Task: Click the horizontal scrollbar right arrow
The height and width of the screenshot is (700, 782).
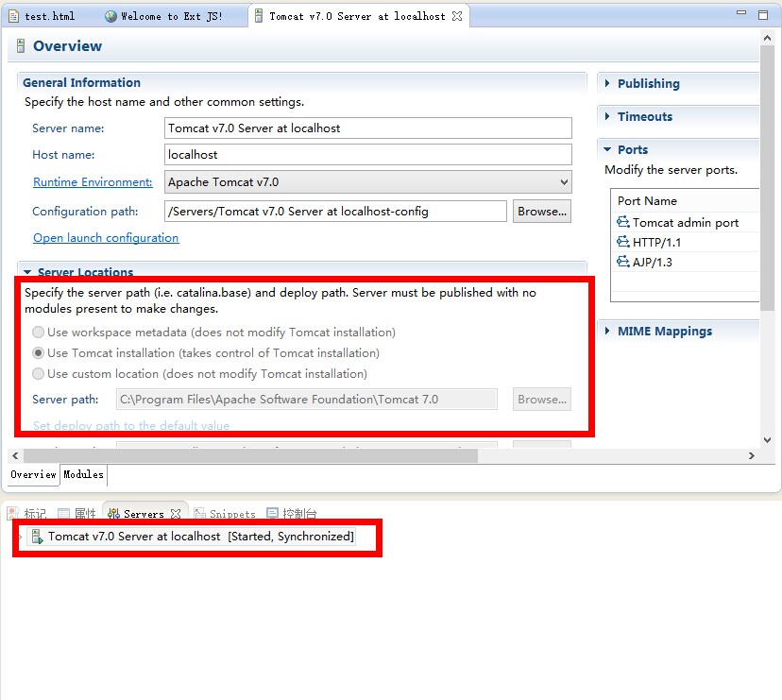Action: [751, 455]
